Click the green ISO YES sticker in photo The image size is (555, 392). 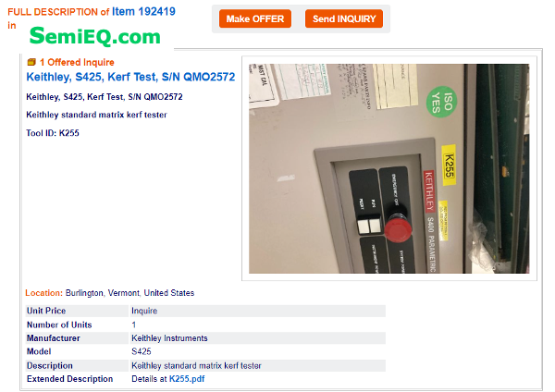pos(441,102)
